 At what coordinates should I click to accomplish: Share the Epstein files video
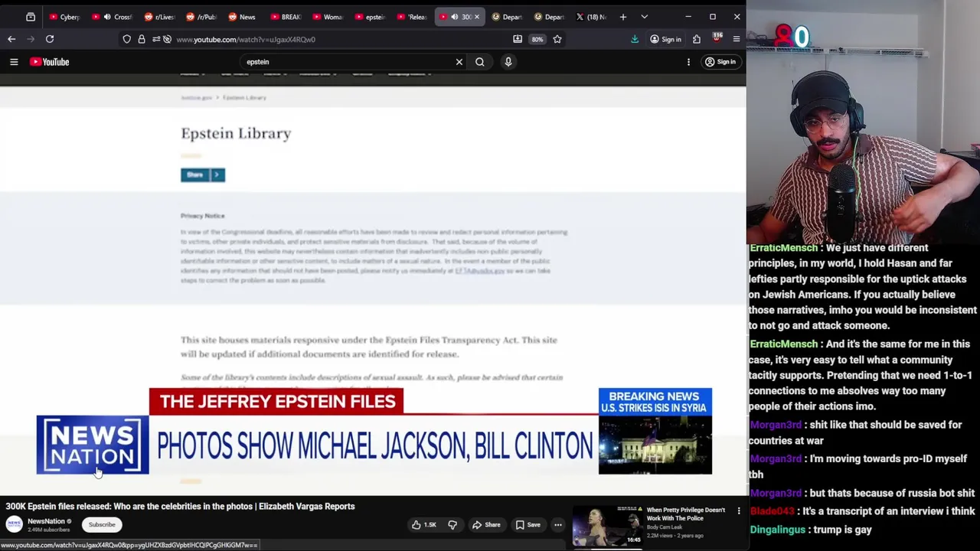click(486, 525)
